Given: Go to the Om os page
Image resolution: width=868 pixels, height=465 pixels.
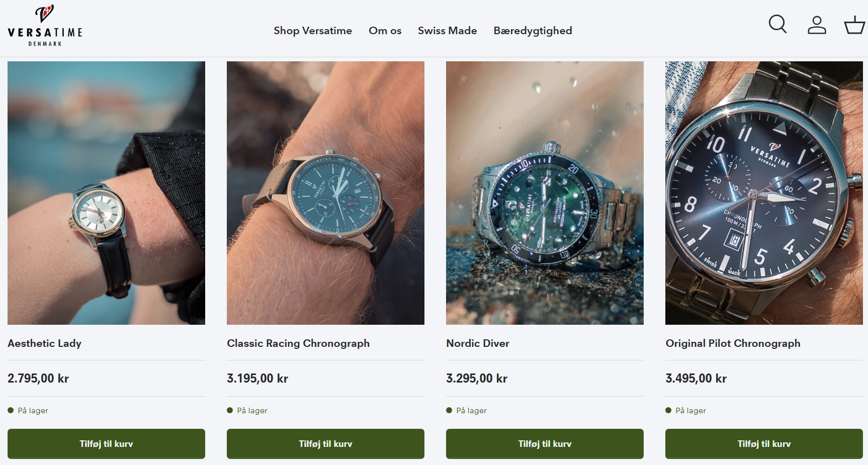Looking at the screenshot, I should tap(385, 31).
